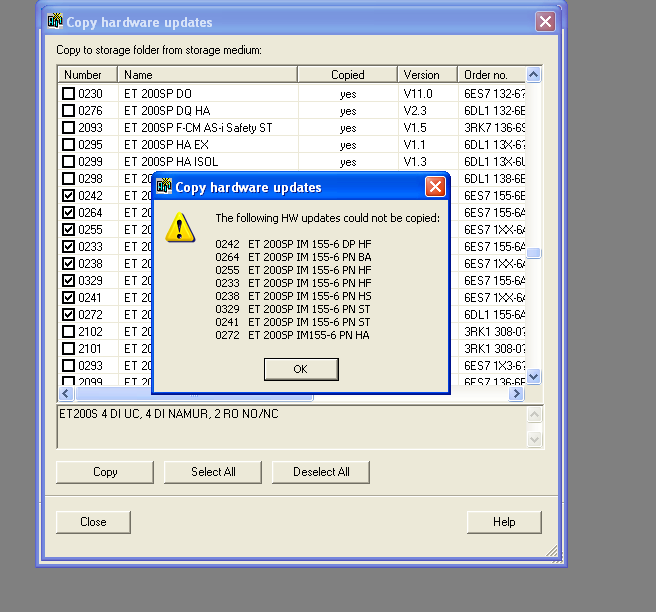Viewport: 656px width, 612px height.
Task: Select the row ET 200SP DO
Action: (291, 93)
